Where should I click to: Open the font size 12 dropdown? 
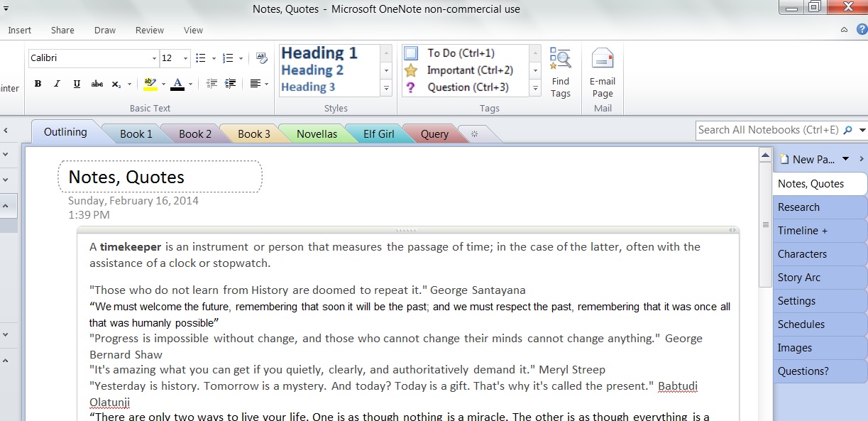pos(186,58)
